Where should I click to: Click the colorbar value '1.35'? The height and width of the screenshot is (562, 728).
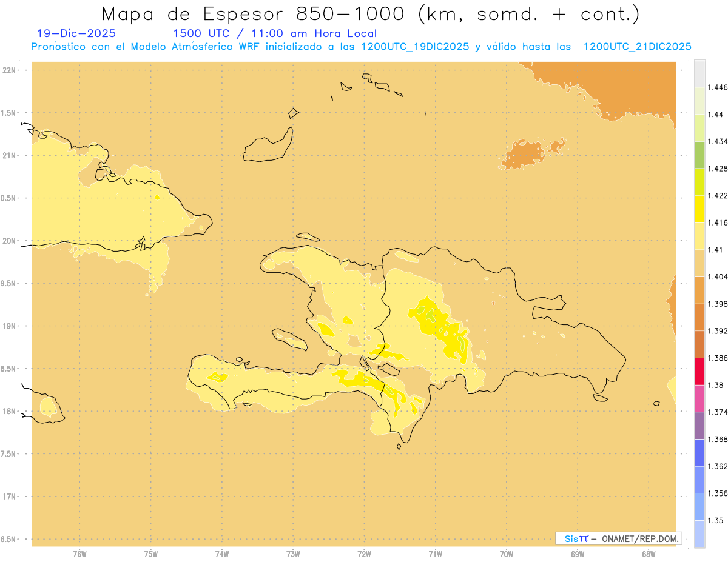pyautogui.click(x=715, y=520)
